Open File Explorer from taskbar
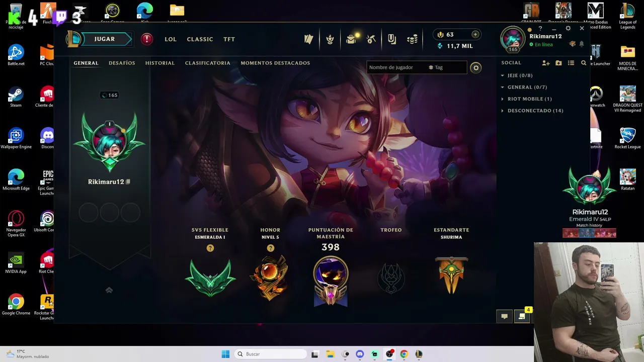This screenshot has width=644, height=362. [330, 354]
